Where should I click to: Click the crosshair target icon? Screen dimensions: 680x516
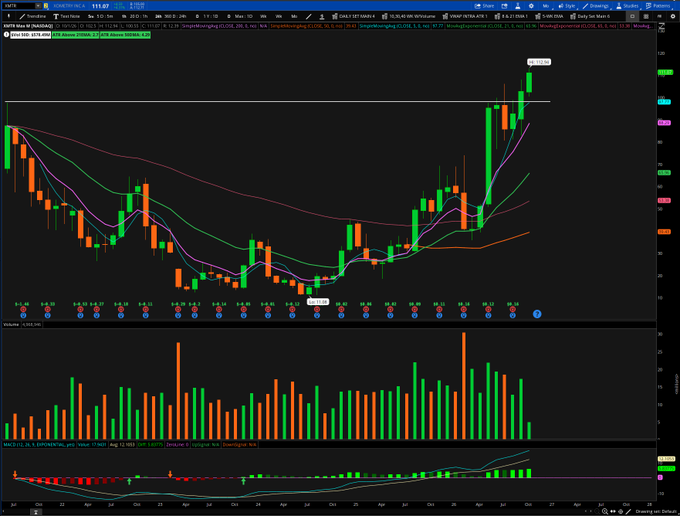tap(621, 512)
